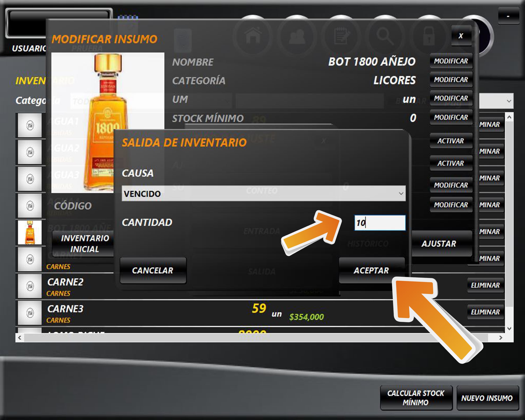The height and width of the screenshot is (420, 525).
Task: Click the AGUA1 placeholder image icon
Action: (x=30, y=125)
